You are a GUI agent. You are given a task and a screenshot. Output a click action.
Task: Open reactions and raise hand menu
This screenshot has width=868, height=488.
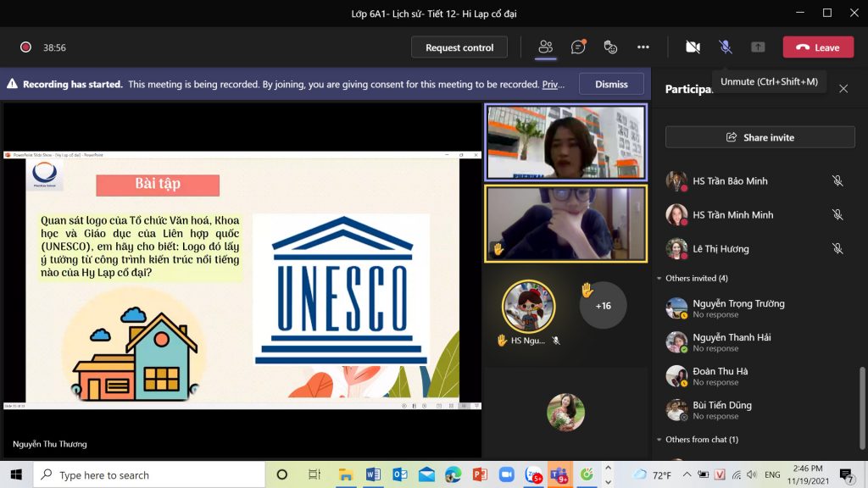(x=610, y=47)
